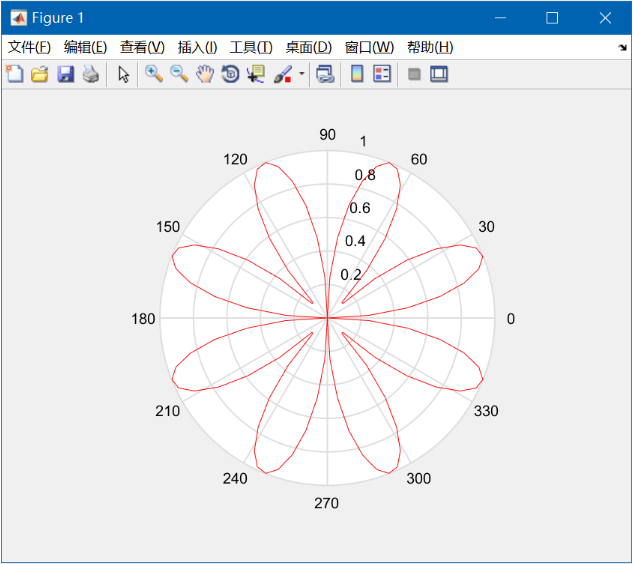633x564 pixels.
Task: Choose the Rotate 3D tool
Action: pos(230,74)
